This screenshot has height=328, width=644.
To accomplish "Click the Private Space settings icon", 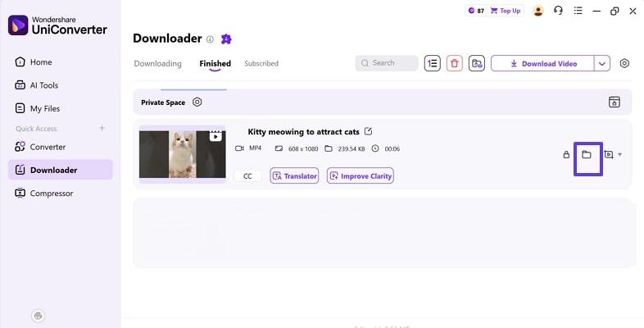I will coord(197,102).
